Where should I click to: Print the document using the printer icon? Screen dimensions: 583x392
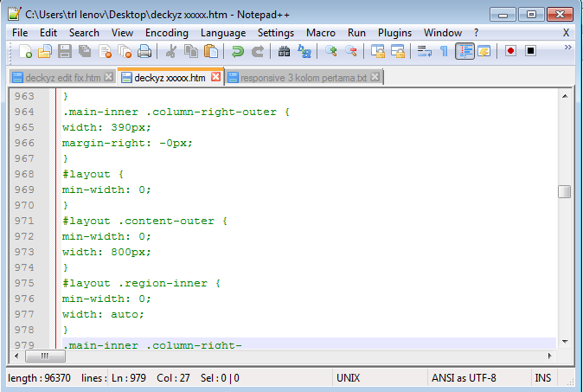(144, 51)
